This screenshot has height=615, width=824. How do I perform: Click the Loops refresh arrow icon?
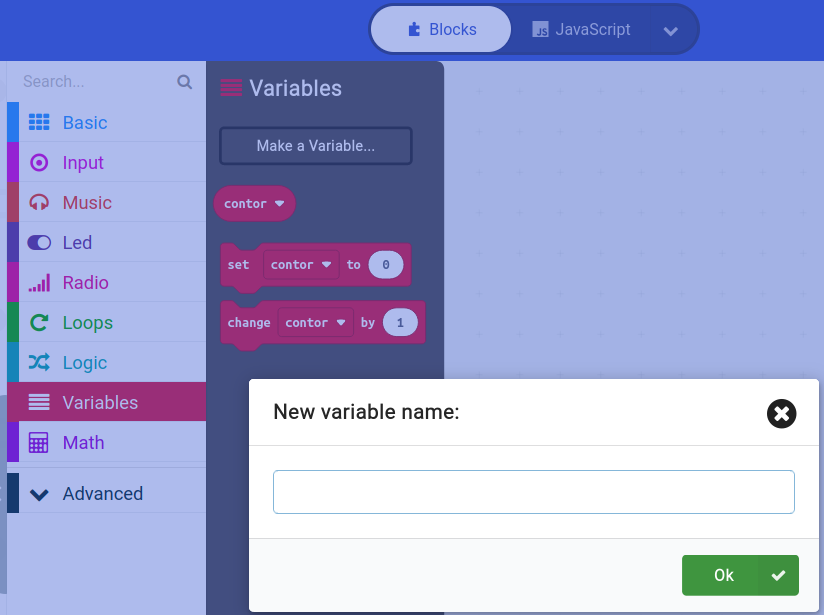39,323
